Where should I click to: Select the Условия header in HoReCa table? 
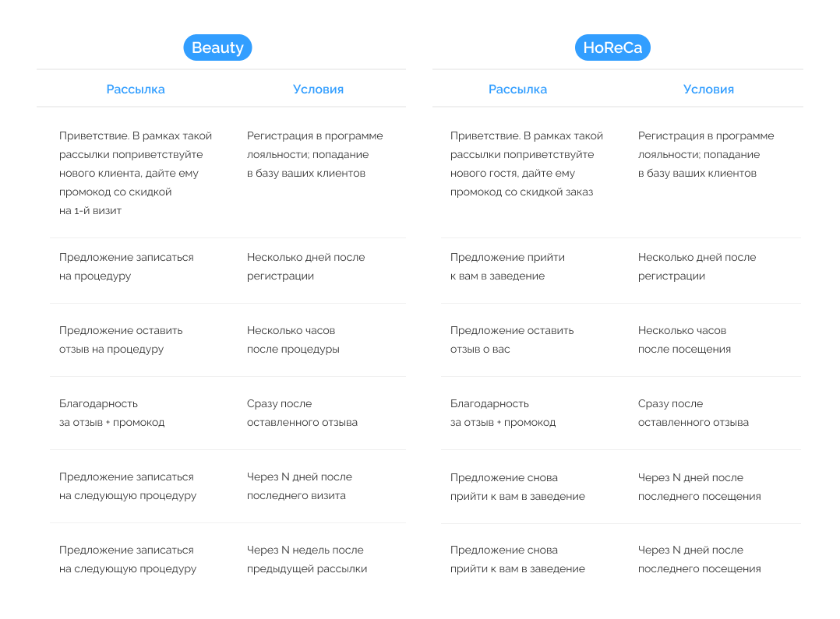(708, 90)
